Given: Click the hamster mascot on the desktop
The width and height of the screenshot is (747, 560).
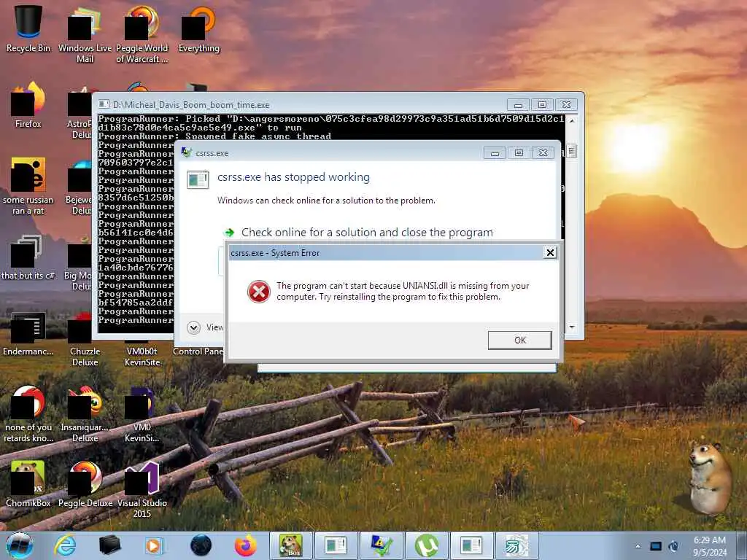Looking at the screenshot, I should click(x=709, y=478).
